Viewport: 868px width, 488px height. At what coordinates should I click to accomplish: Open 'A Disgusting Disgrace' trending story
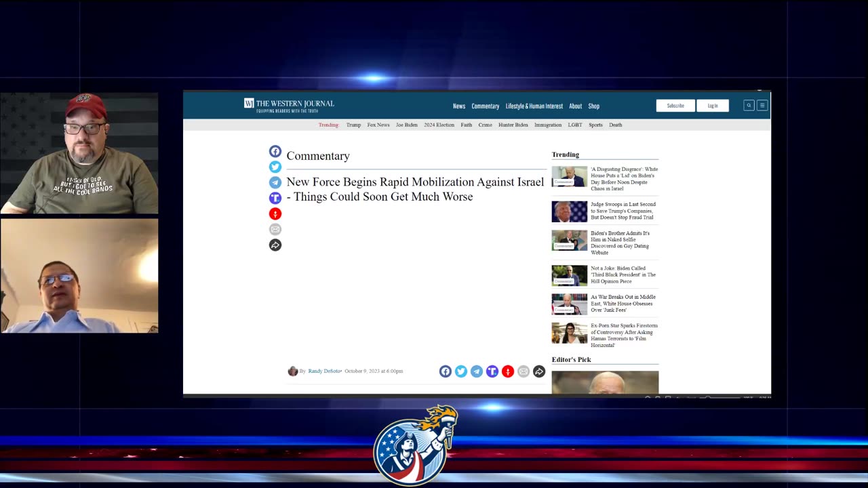pos(624,179)
